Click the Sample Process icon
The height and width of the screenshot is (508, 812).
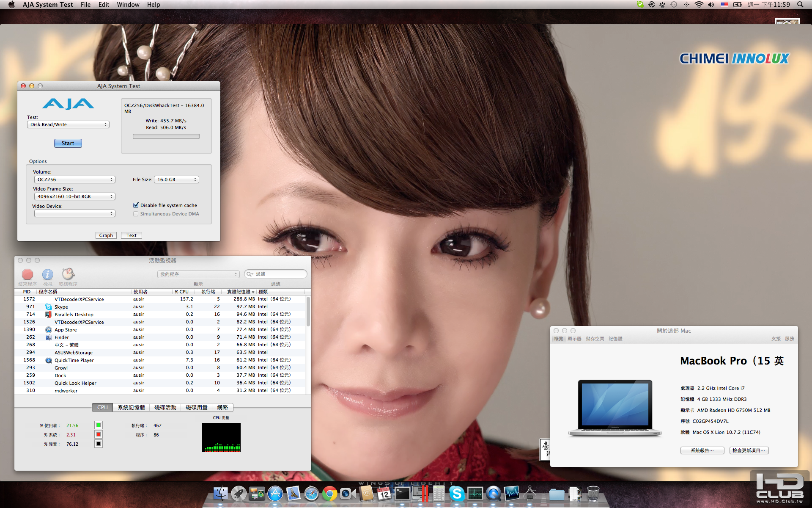(68, 274)
